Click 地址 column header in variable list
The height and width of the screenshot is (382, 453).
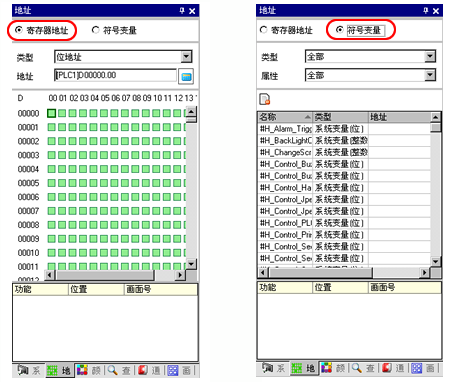pyautogui.click(x=399, y=117)
